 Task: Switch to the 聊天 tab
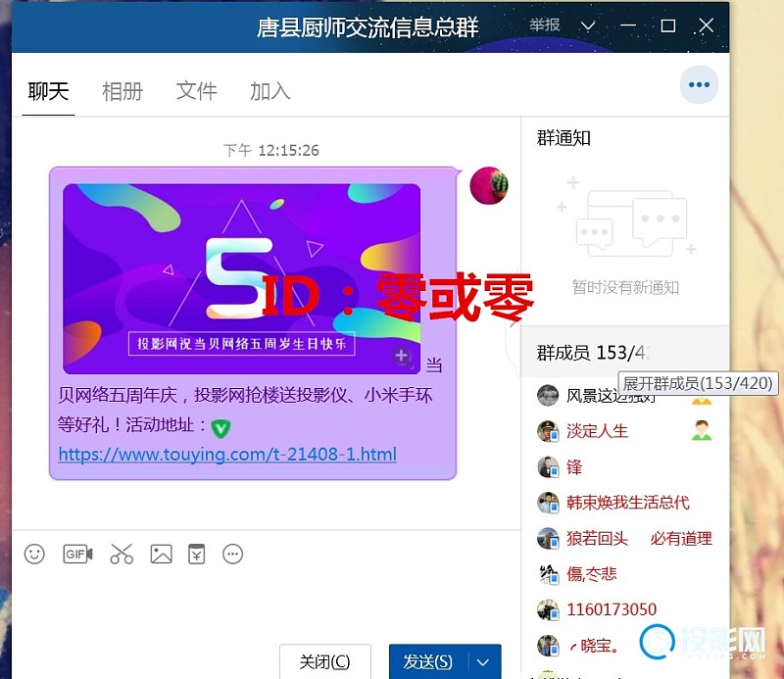(x=48, y=91)
